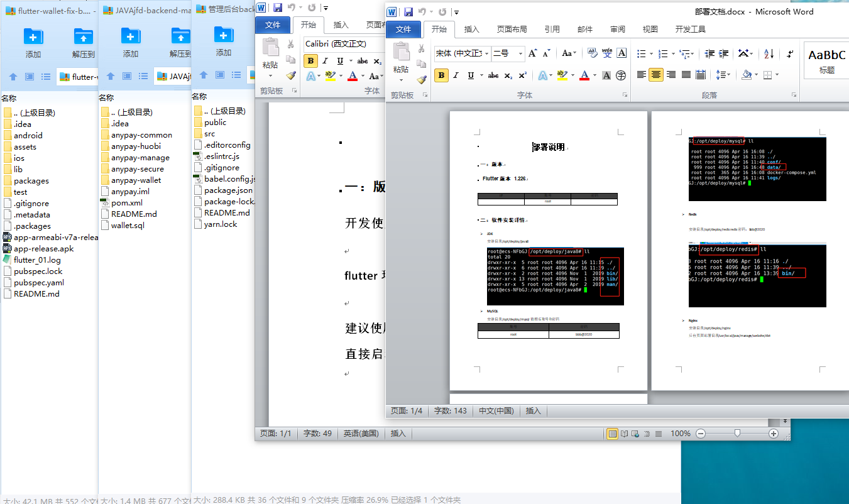Open the 宋体 font name dropdown
849x504 pixels.
(486, 54)
